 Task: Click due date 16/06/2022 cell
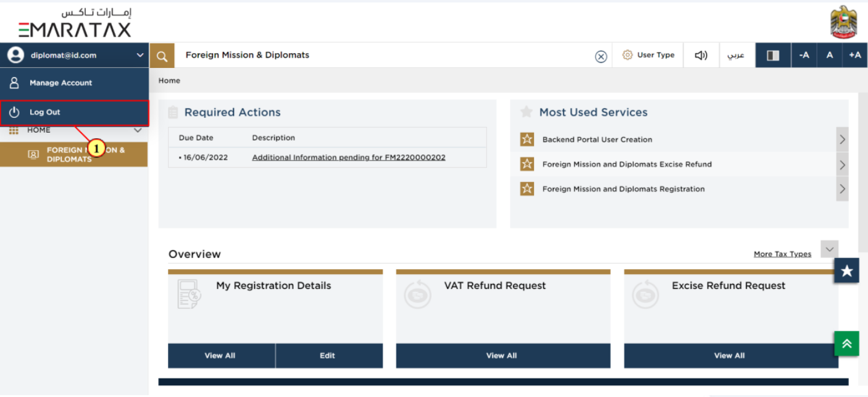(x=206, y=157)
